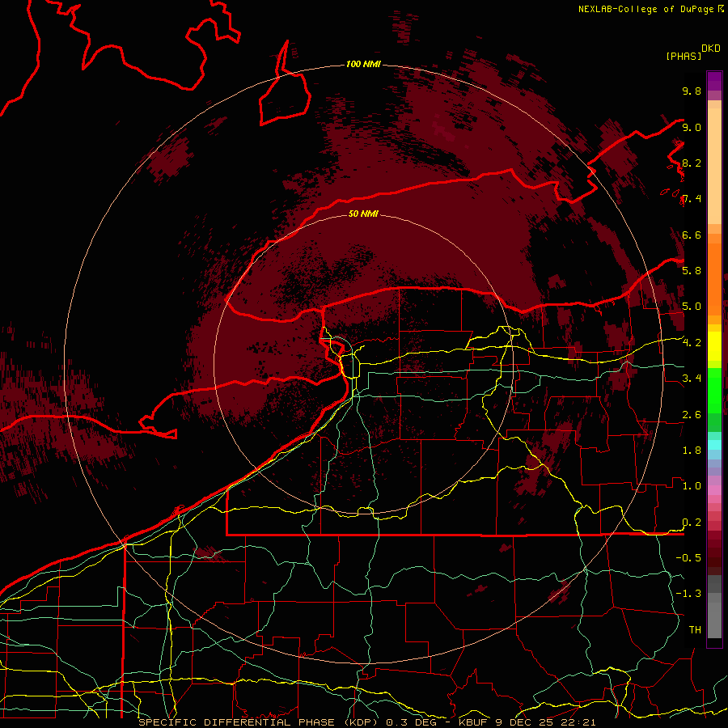Click the 8.2 scale value
This screenshot has width=728, height=728.
coord(692,163)
